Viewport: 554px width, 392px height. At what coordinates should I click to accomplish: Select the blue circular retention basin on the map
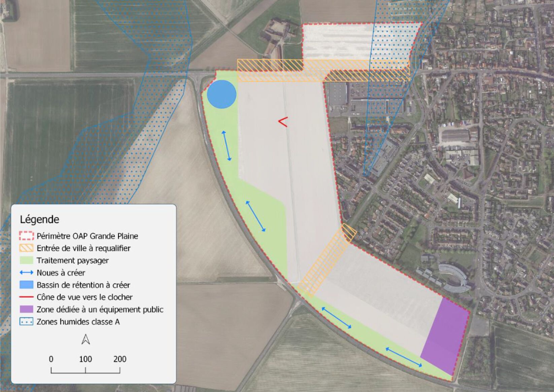pyautogui.click(x=221, y=94)
